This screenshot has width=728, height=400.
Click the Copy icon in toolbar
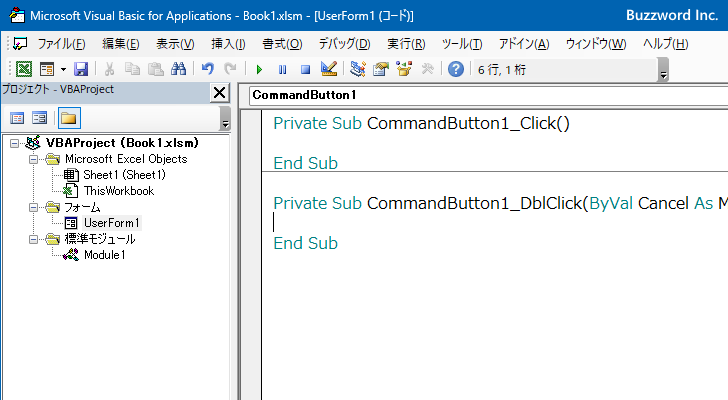click(x=133, y=69)
